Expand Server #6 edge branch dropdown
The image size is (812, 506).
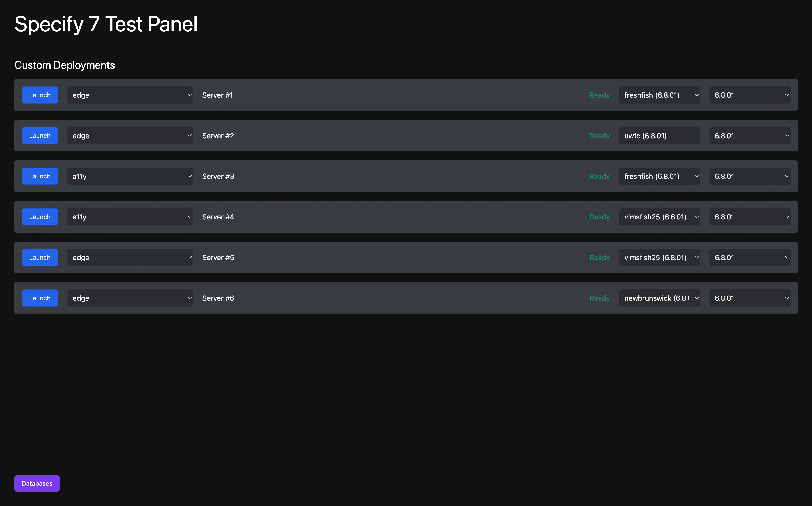tap(130, 298)
